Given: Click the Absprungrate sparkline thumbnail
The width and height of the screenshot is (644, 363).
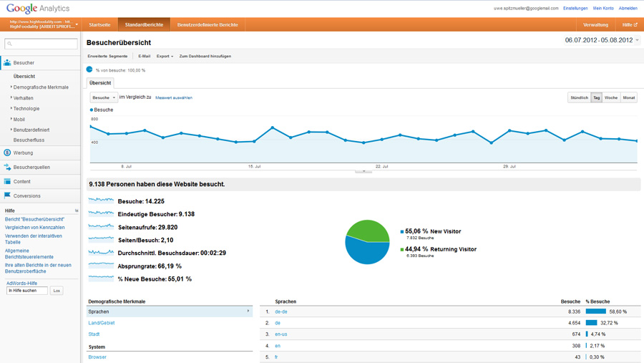Looking at the screenshot, I should pos(101,266).
